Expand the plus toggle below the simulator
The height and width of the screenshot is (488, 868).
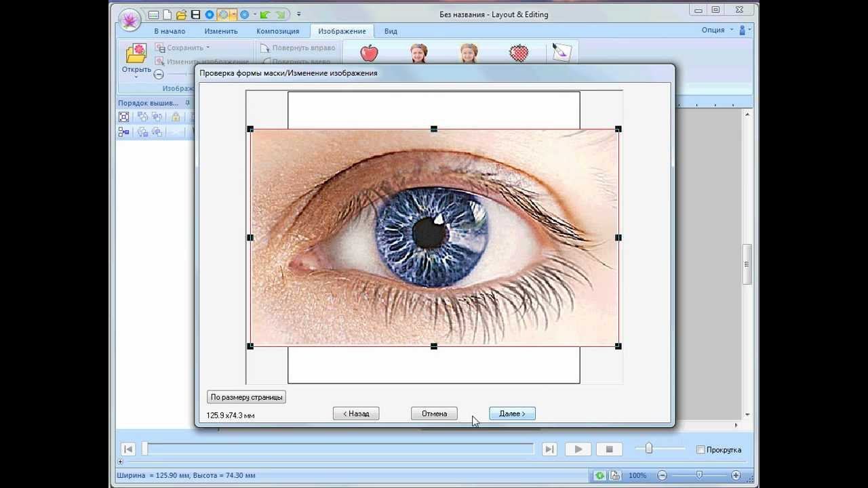121,462
